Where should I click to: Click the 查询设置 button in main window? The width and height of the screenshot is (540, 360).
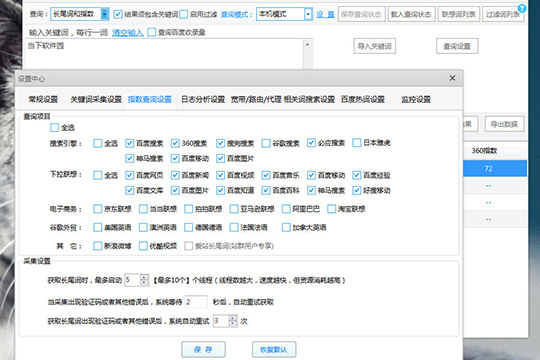point(457,46)
